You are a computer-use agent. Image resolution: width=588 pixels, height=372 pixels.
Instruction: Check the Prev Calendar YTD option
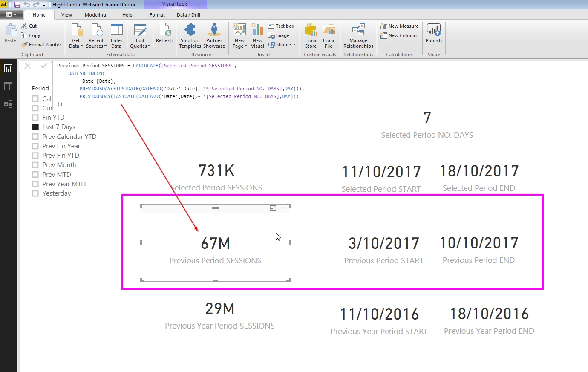(x=35, y=137)
